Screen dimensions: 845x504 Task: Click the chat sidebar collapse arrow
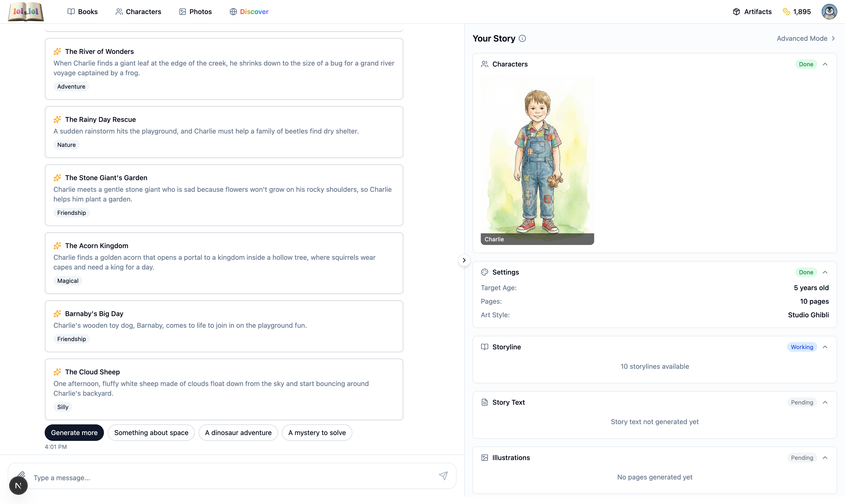click(464, 260)
